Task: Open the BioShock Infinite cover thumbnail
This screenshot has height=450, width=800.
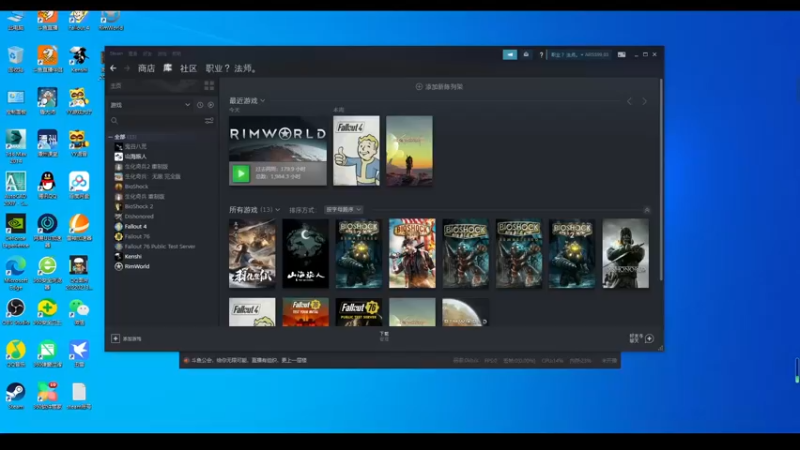Action: pos(412,254)
